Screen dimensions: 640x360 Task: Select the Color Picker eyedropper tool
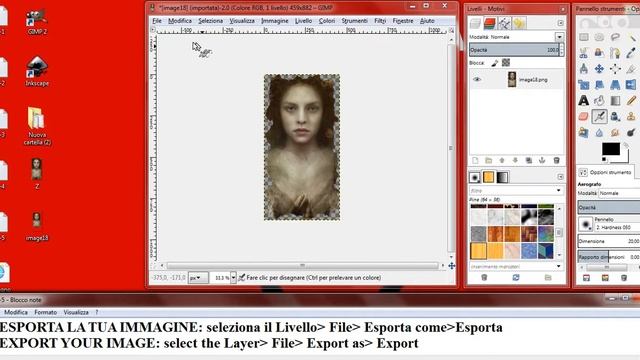click(x=631, y=53)
